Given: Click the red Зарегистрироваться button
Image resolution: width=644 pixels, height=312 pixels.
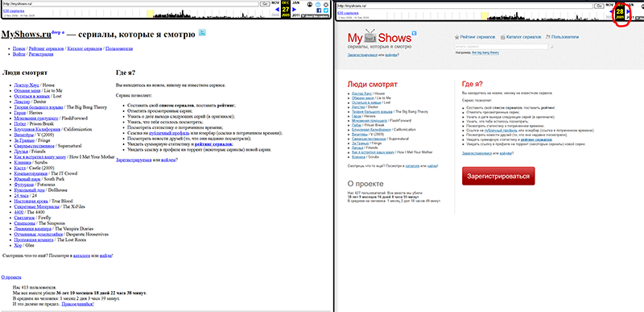Looking at the screenshot, I should [498, 176].
